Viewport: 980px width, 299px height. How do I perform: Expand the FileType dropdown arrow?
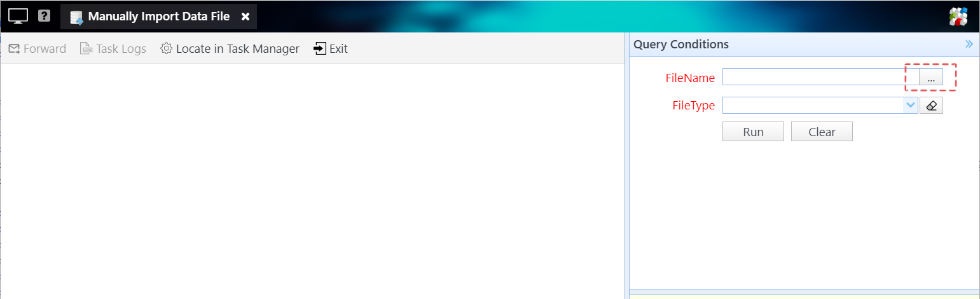910,106
